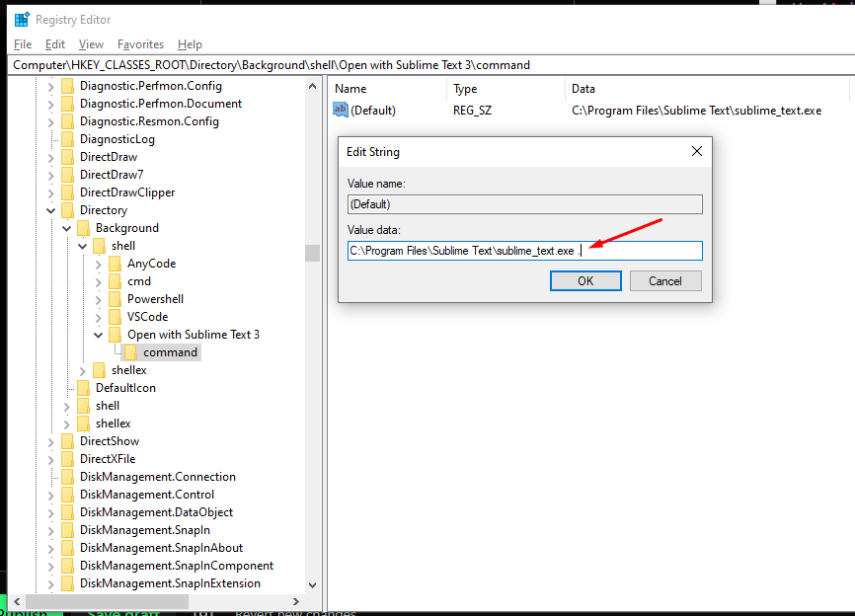Expand the Diagnostic.Perfmon.Document key

pyautogui.click(x=50, y=104)
